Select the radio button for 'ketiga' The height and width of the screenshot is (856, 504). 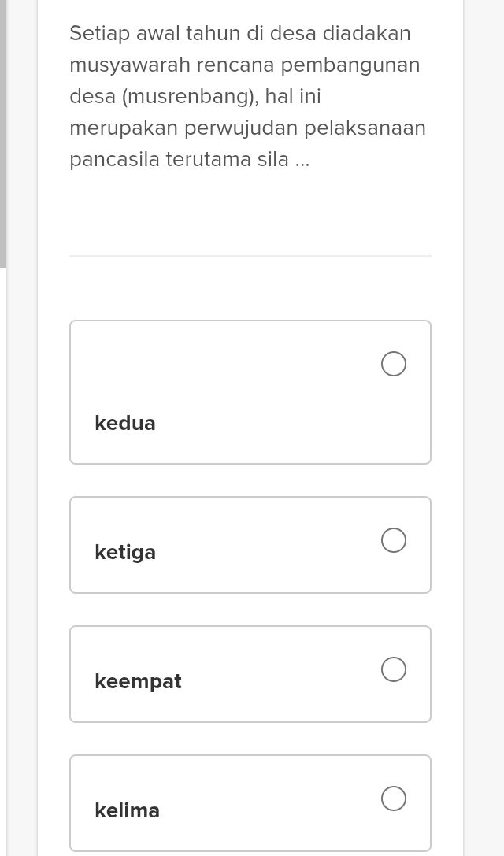394,540
